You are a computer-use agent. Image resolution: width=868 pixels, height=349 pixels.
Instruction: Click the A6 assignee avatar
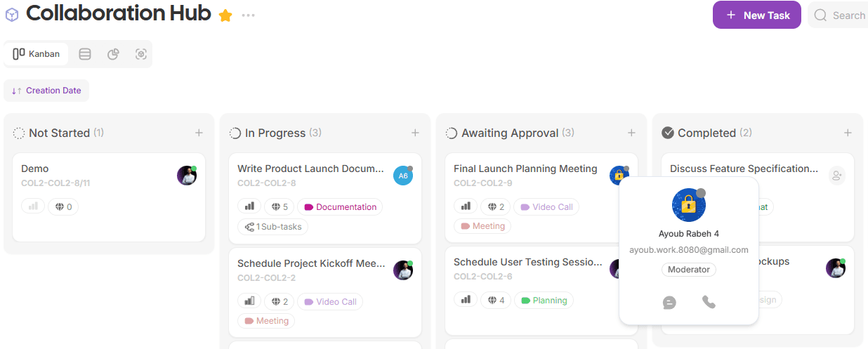point(403,176)
